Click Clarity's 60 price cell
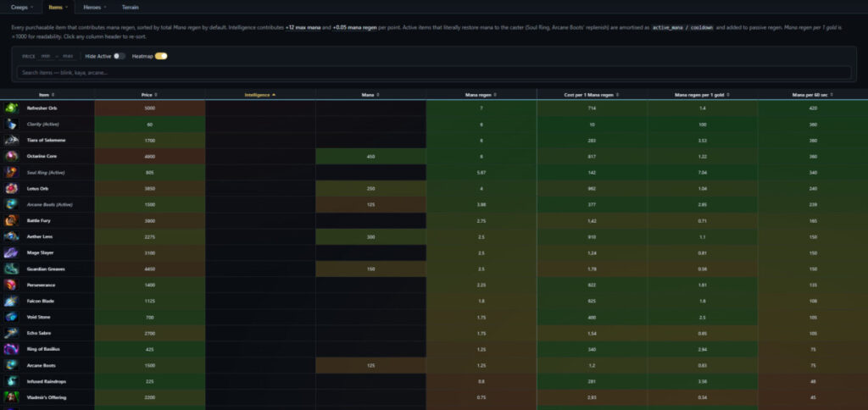Image resolution: width=868 pixels, height=410 pixels. point(149,124)
